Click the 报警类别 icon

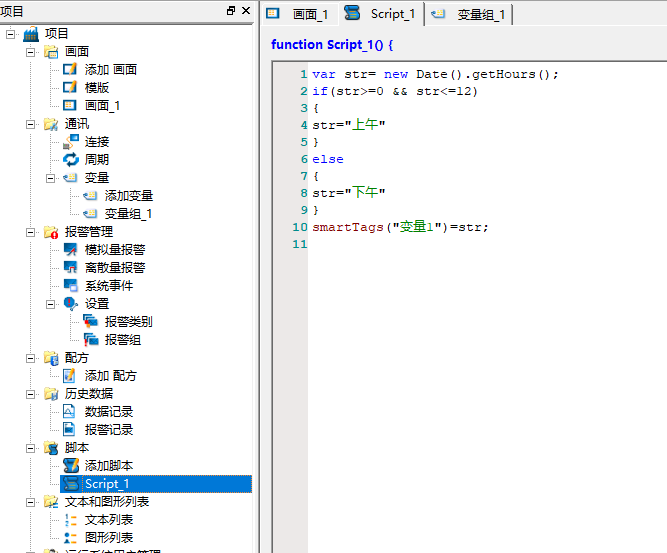[90, 322]
